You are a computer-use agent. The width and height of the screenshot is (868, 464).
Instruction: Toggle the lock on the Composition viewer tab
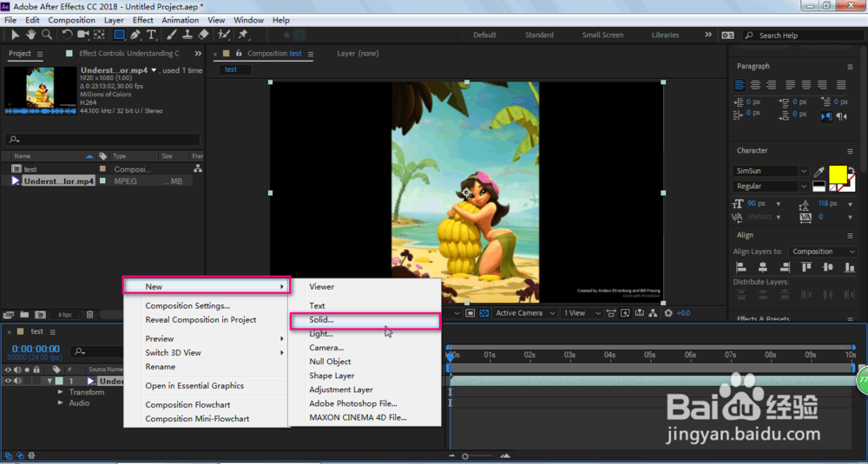pyautogui.click(x=240, y=54)
